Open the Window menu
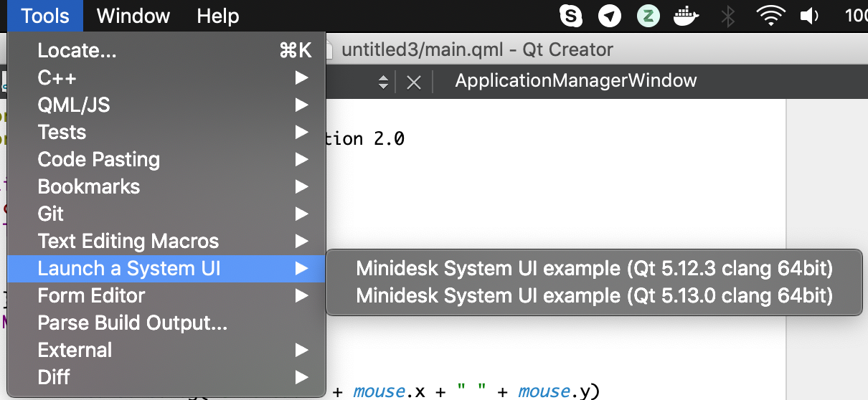 tap(133, 16)
